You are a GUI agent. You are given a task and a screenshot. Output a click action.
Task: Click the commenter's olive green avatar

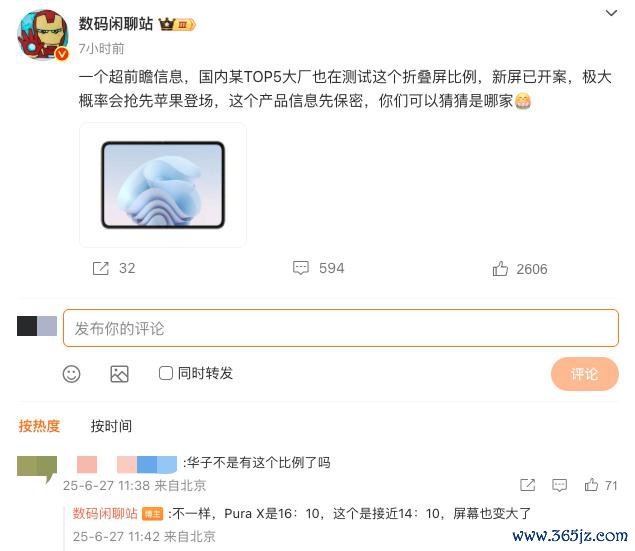(37, 468)
